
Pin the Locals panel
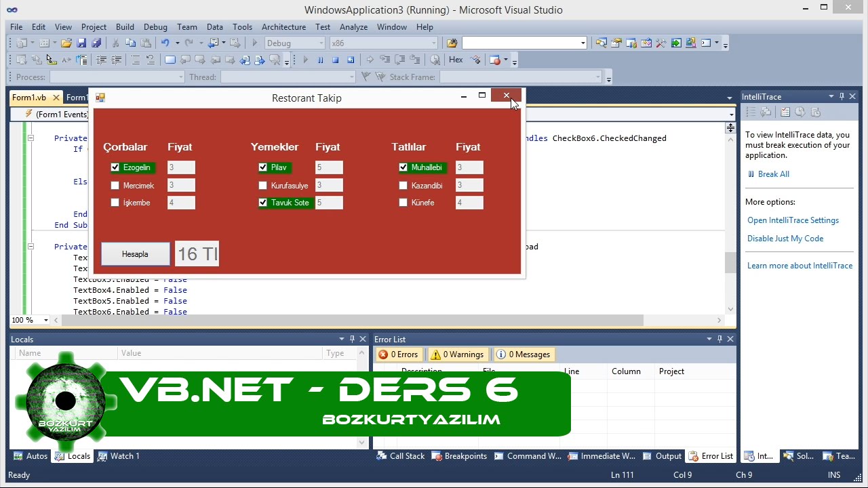pos(351,339)
